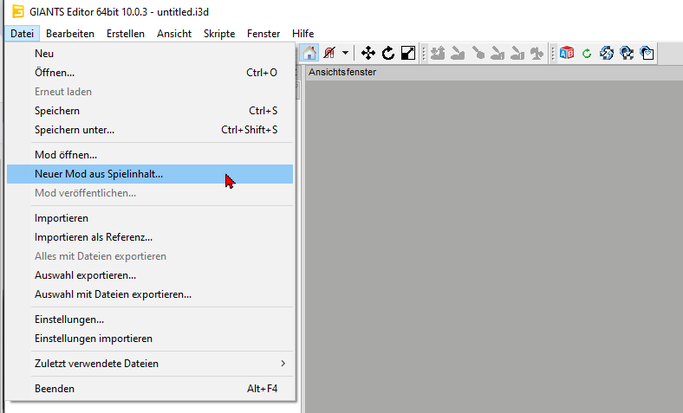Click the first greyed terrain sculpt icon

(x=438, y=53)
